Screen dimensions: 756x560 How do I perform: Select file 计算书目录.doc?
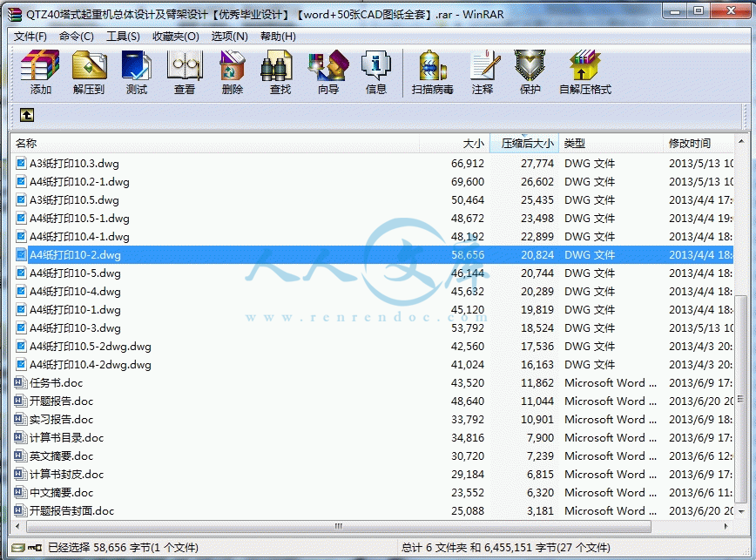click(66, 437)
